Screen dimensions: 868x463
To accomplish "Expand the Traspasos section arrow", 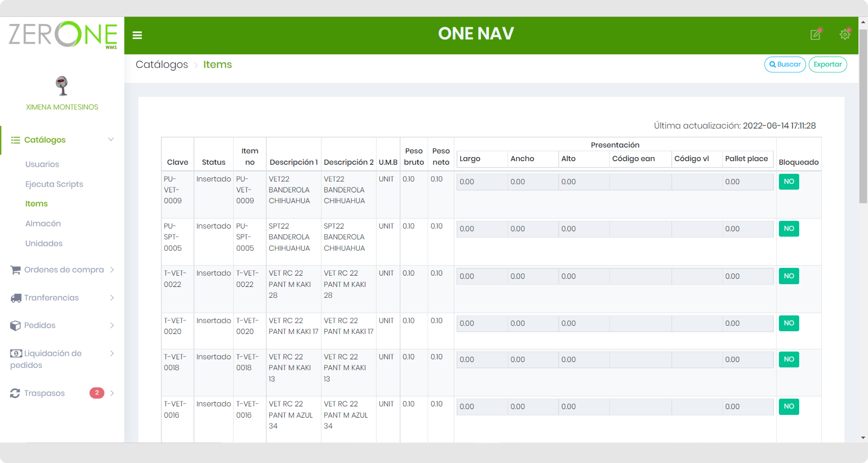I will pos(112,393).
